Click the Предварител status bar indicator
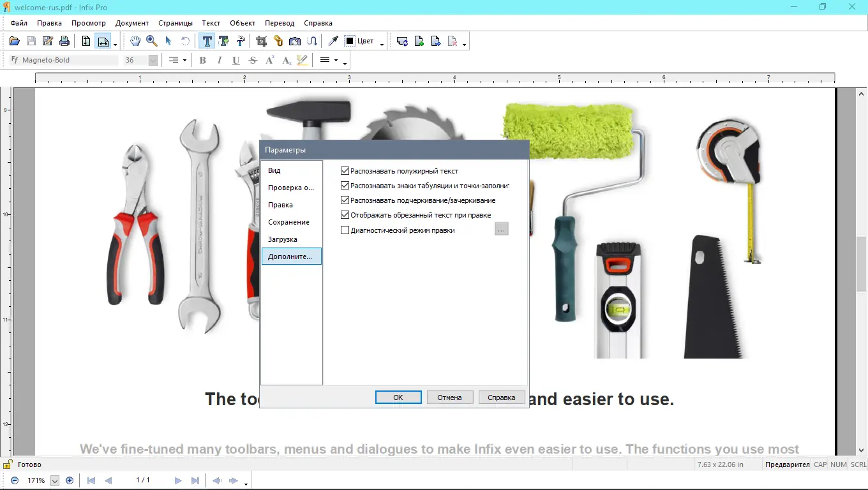 click(788, 464)
